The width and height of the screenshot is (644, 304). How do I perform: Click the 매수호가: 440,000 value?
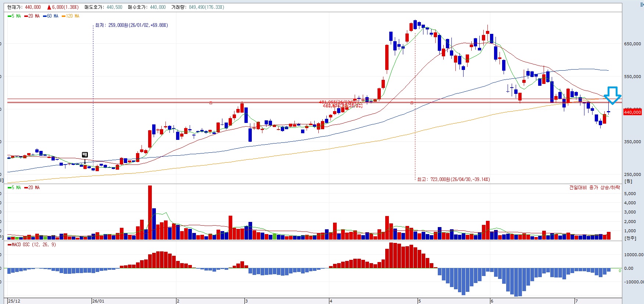coord(147,7)
